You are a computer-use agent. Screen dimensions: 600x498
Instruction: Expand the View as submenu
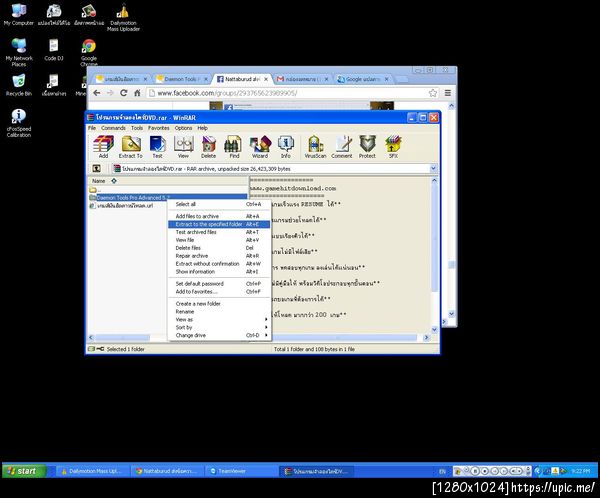coord(219,320)
